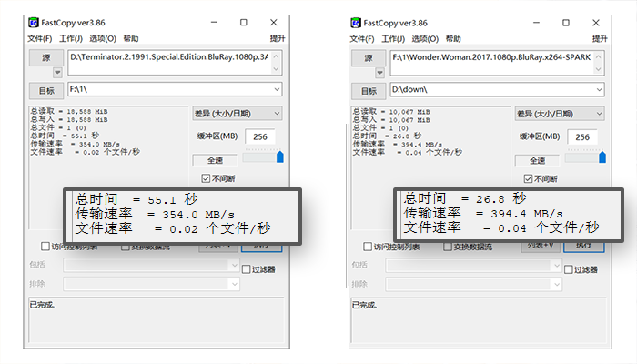The height and width of the screenshot is (364, 637).
Task: Open 帮助 menu in right window
Action: (453, 39)
